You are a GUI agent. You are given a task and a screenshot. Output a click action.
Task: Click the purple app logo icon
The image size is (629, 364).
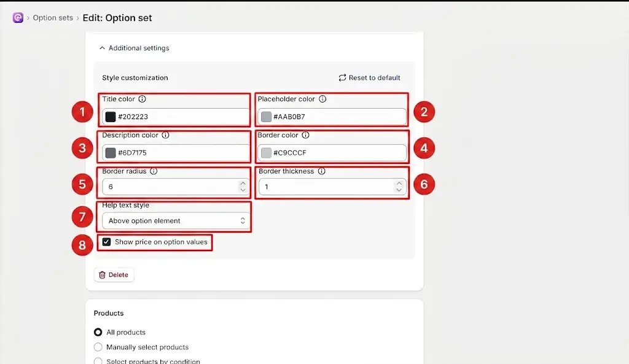coord(18,18)
